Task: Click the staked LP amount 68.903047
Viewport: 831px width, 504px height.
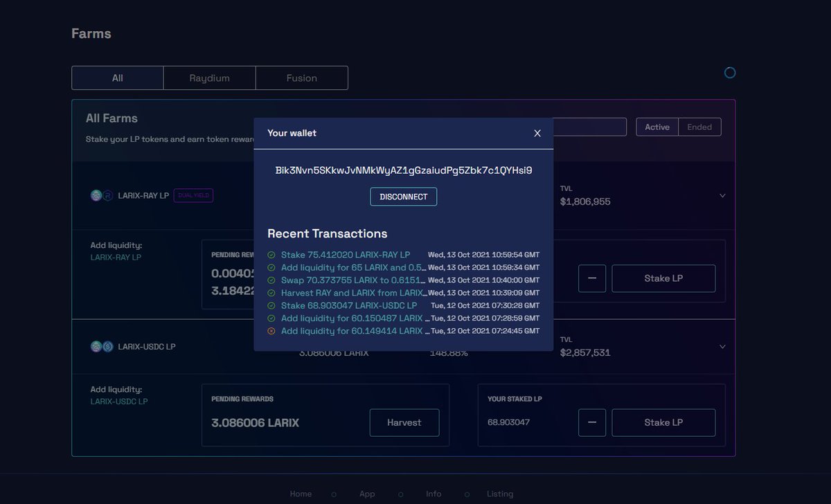Action: coord(508,422)
